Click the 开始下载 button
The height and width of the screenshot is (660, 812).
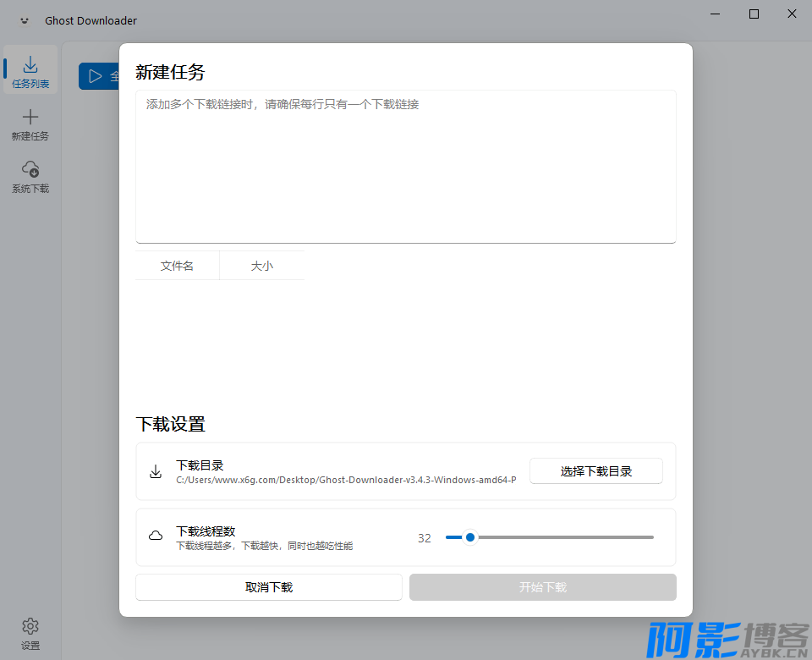coord(543,587)
